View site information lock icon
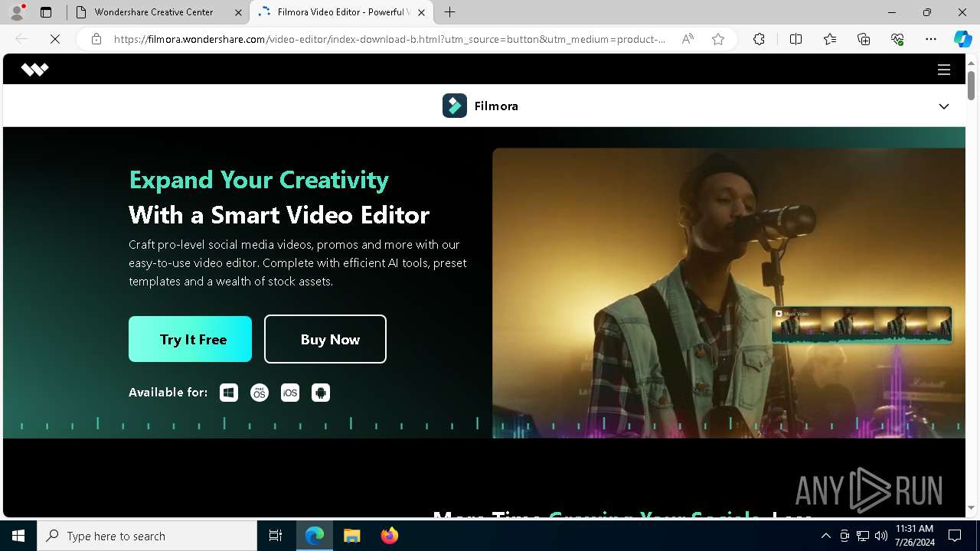980x551 pixels. pos(96,39)
